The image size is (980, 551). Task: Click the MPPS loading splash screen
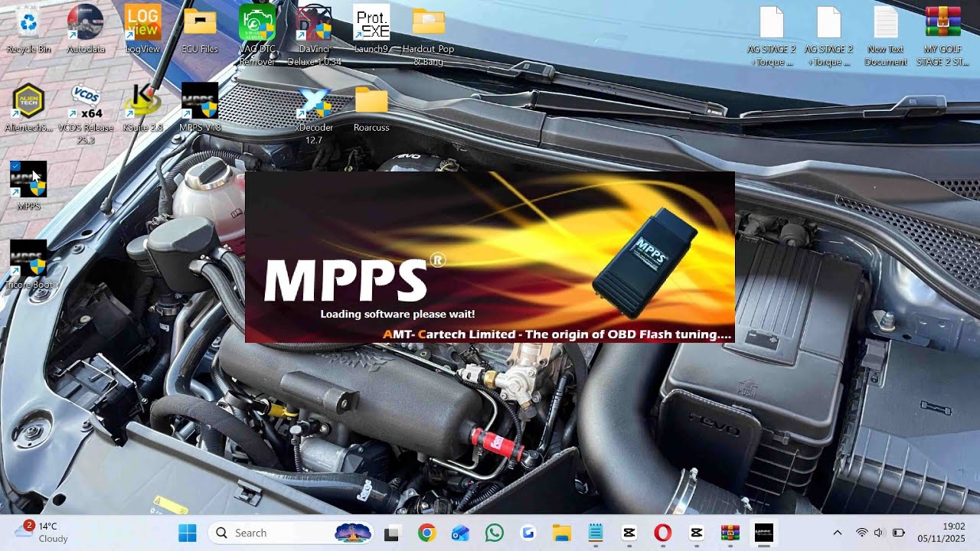pos(490,257)
